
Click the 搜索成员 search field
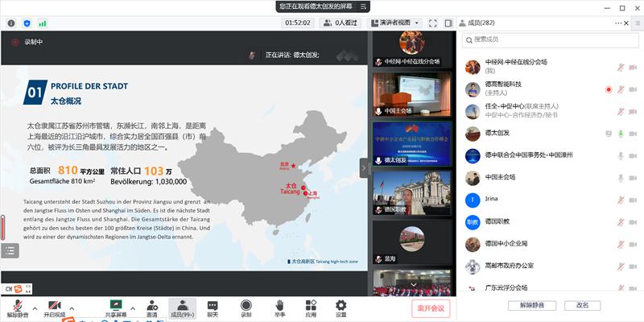547,39
